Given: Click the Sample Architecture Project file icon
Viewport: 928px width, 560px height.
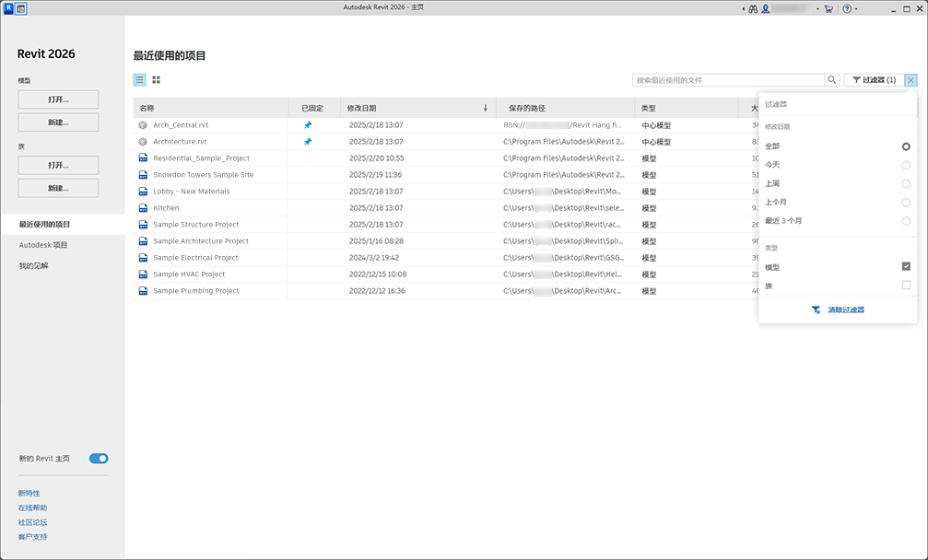Looking at the screenshot, I should click(143, 241).
